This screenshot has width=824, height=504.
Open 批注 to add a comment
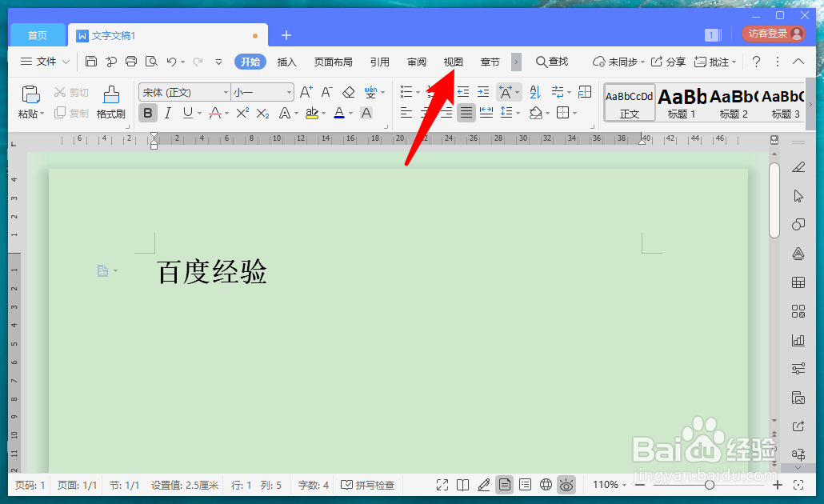coord(714,61)
